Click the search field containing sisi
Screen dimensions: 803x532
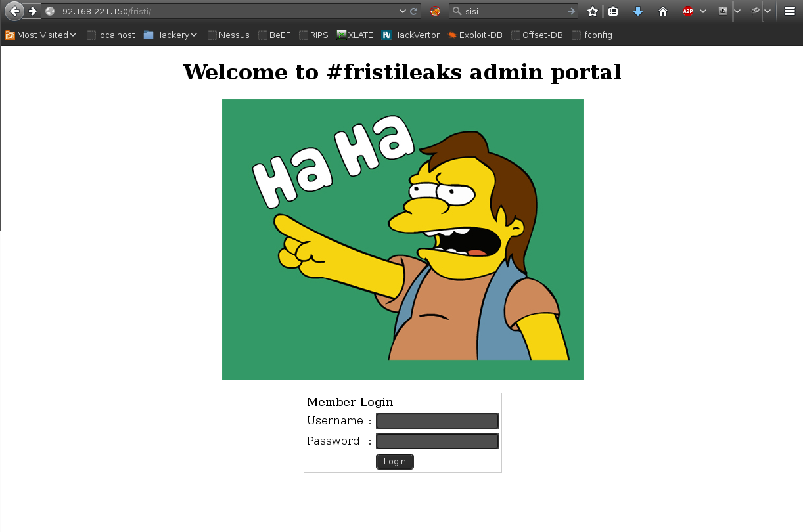click(513, 11)
